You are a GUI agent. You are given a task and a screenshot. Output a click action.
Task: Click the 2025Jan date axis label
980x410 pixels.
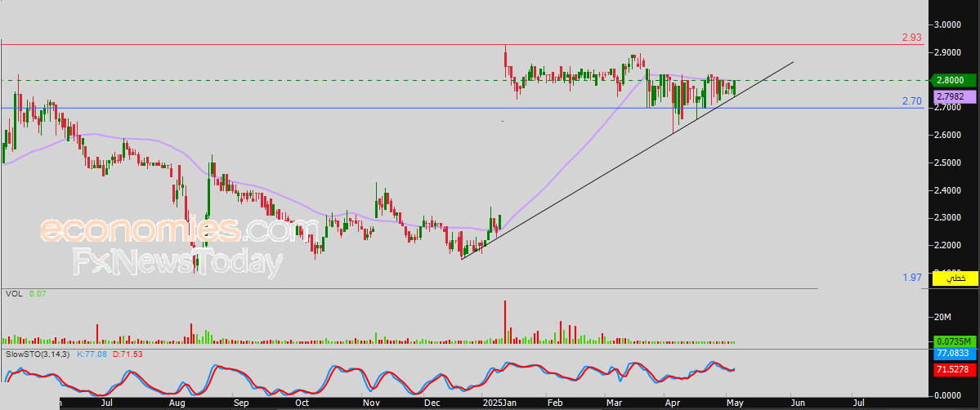[x=502, y=404]
